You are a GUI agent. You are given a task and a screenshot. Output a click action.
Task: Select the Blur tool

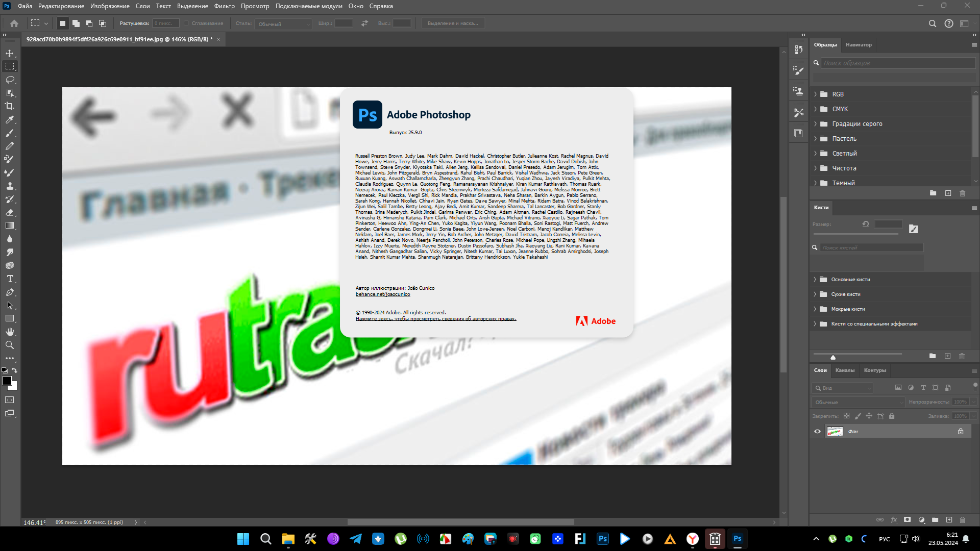click(10, 239)
